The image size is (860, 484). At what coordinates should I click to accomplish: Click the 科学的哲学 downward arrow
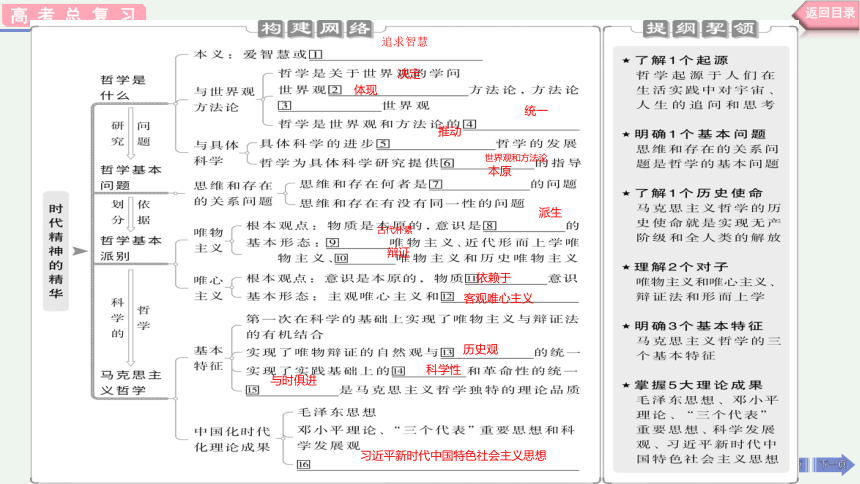click(x=131, y=318)
